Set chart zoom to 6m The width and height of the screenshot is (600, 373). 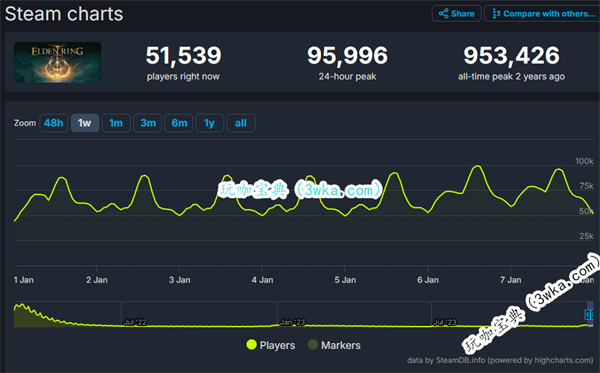179,123
